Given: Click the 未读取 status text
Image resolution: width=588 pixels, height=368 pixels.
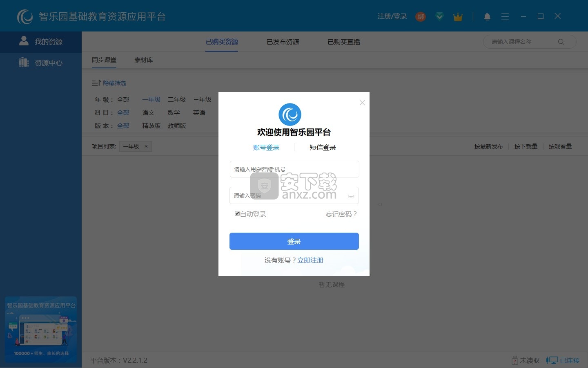Looking at the screenshot, I should (x=530, y=360).
